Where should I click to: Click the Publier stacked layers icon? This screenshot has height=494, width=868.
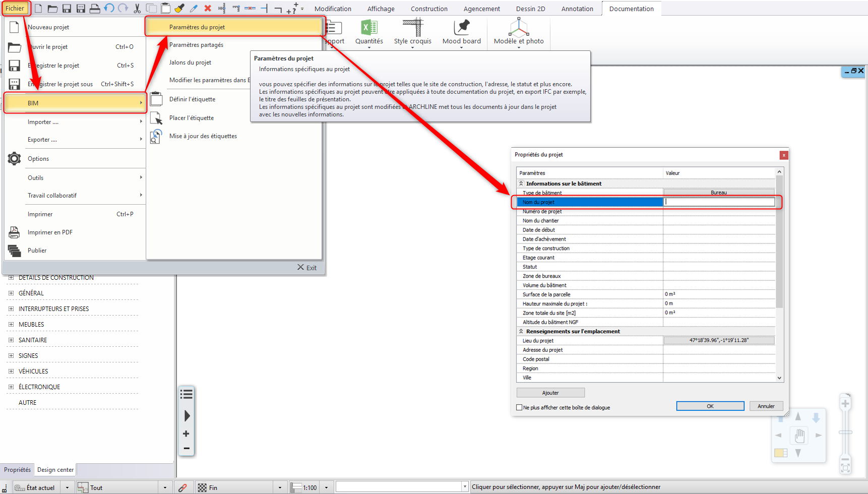pyautogui.click(x=14, y=251)
